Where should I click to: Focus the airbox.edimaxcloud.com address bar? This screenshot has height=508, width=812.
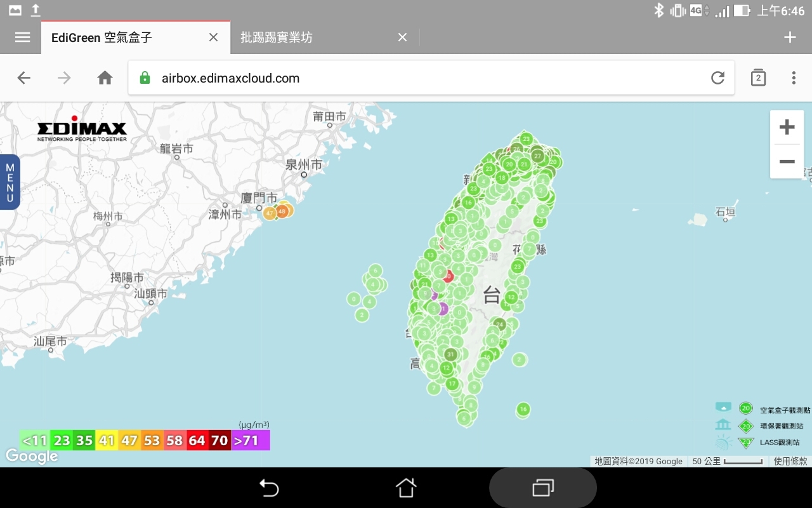tap(431, 78)
